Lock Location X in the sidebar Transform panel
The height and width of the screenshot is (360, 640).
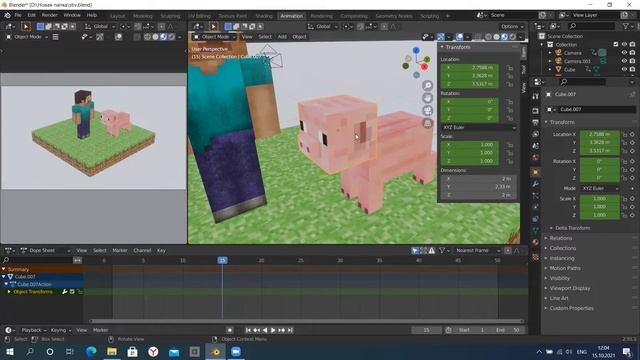click(x=510, y=68)
